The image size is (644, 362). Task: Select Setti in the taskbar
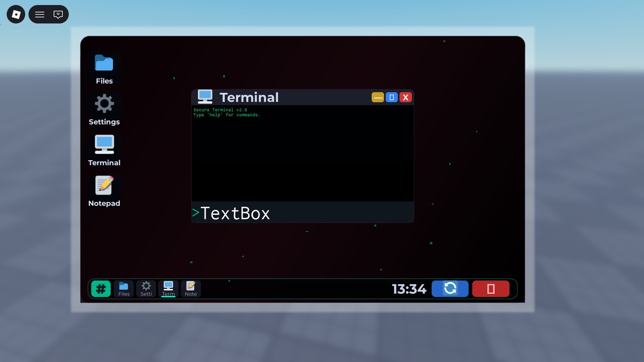tap(146, 289)
